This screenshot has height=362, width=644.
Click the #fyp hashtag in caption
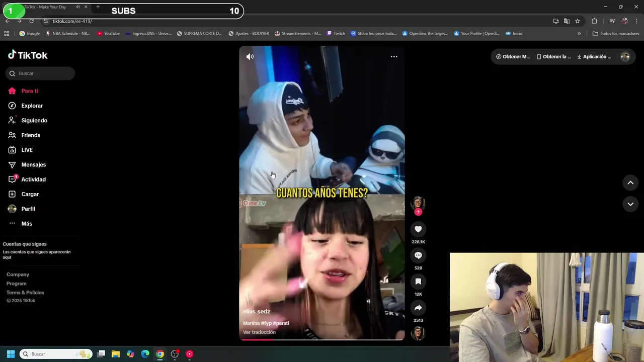pyautogui.click(x=266, y=323)
